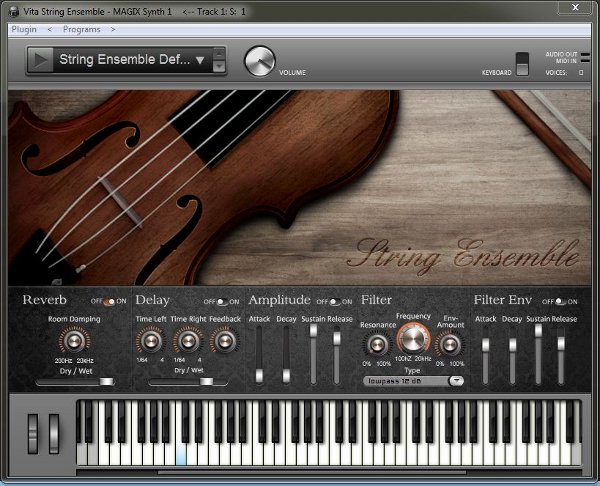Click the VOICES count display
This screenshot has width=600, height=486.
click(x=581, y=72)
